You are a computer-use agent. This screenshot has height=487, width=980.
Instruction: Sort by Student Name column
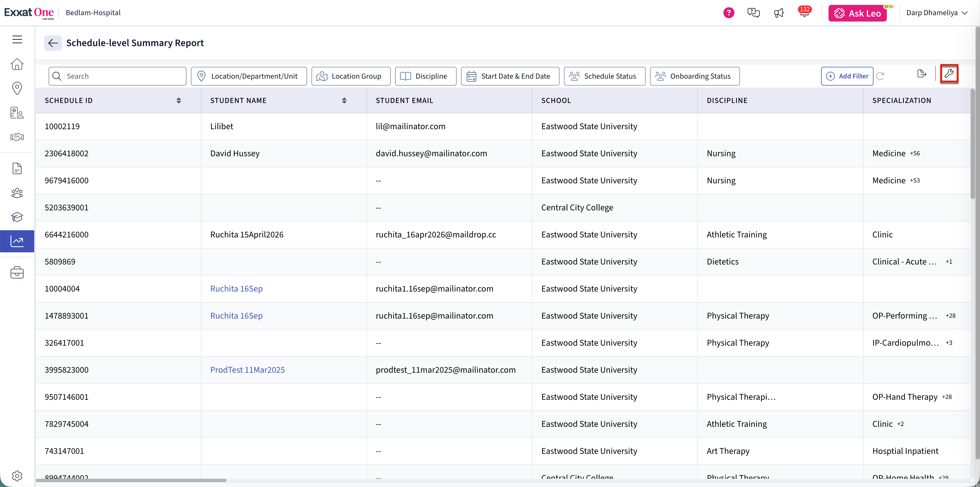click(344, 100)
